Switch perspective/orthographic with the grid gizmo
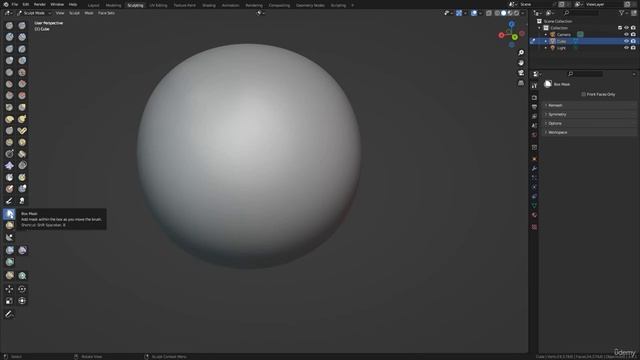Viewport: 640px width, 360px height. click(x=521, y=83)
